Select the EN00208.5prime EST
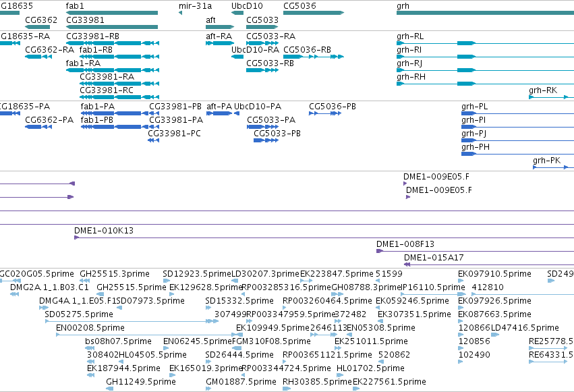Screen dimensions: 574x392 [x=146, y=335]
